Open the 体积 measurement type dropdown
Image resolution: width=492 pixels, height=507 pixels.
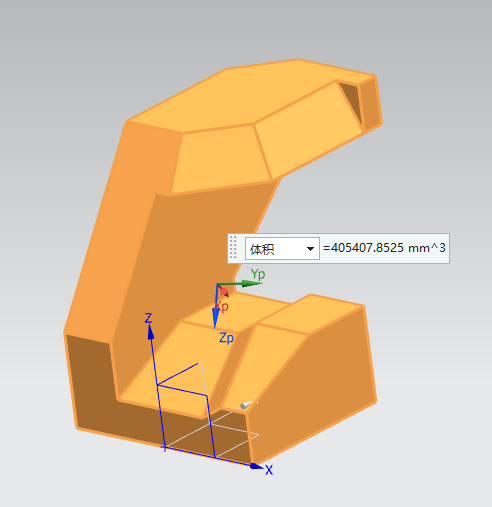pyautogui.click(x=282, y=248)
